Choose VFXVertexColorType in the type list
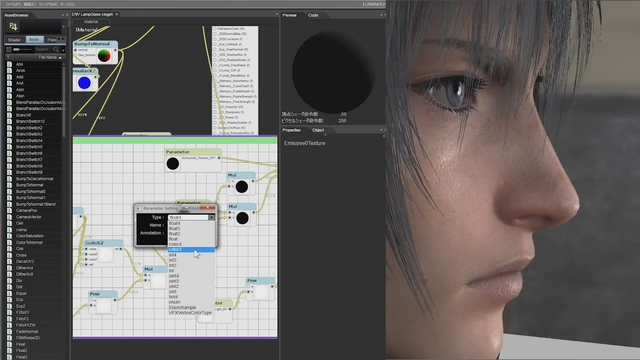Image resolution: width=640 pixels, height=360 pixels. [191, 313]
